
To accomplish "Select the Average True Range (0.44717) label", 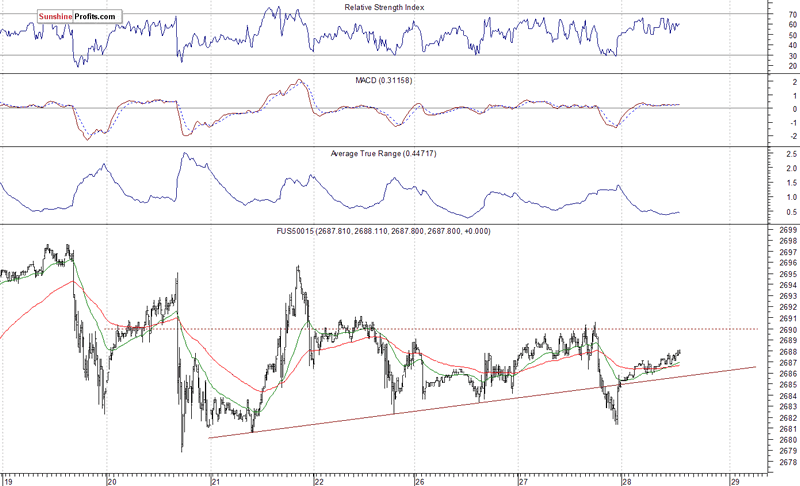I will [383, 154].
